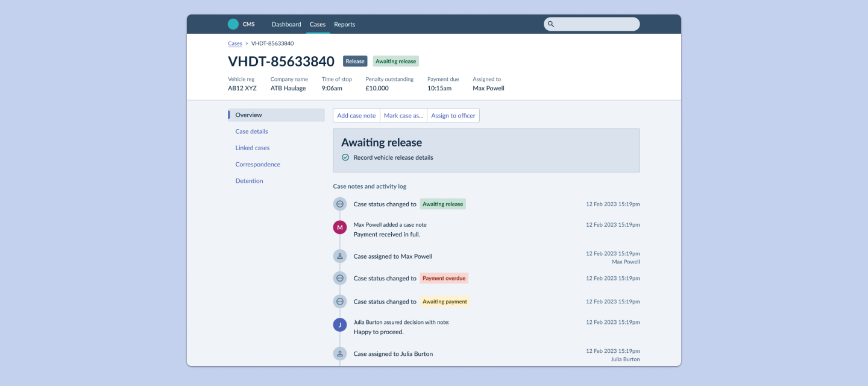
Task: Click person icon for Case assigned to Julia Burton
Action: 340,354
